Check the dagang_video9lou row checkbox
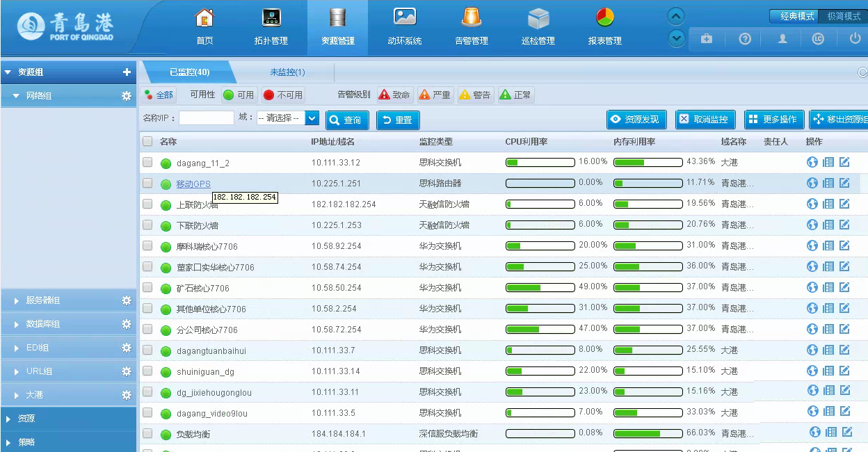Screen dimensions: 868x452 click(147, 412)
